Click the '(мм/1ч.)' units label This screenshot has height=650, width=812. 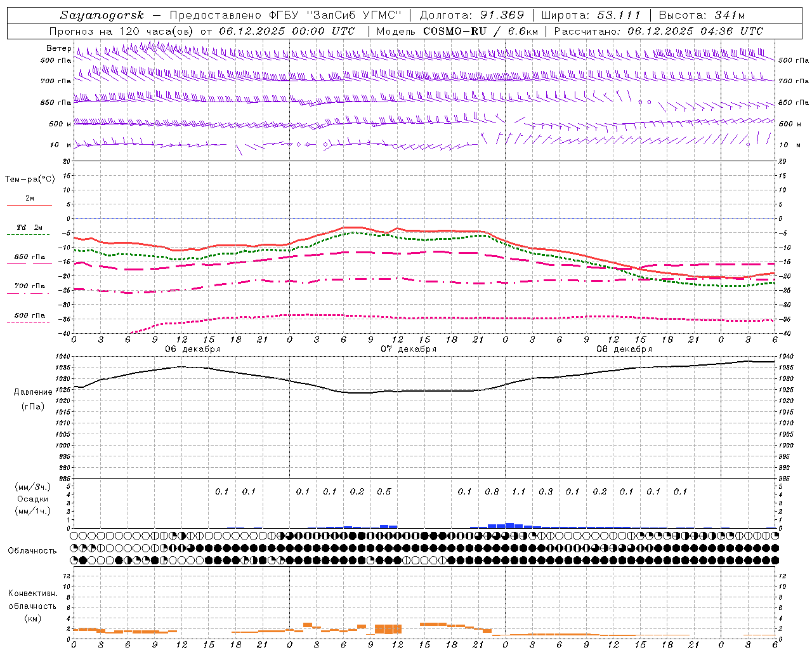[x=33, y=511]
